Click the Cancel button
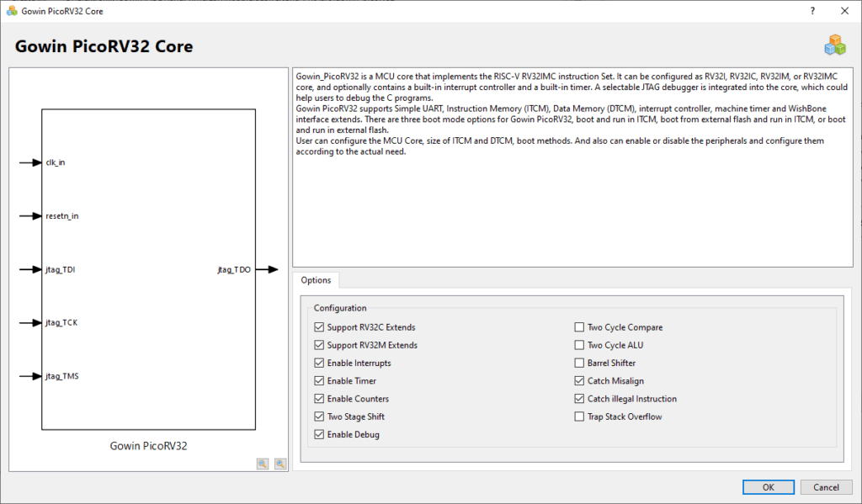862x504 pixels. pyautogui.click(x=826, y=487)
